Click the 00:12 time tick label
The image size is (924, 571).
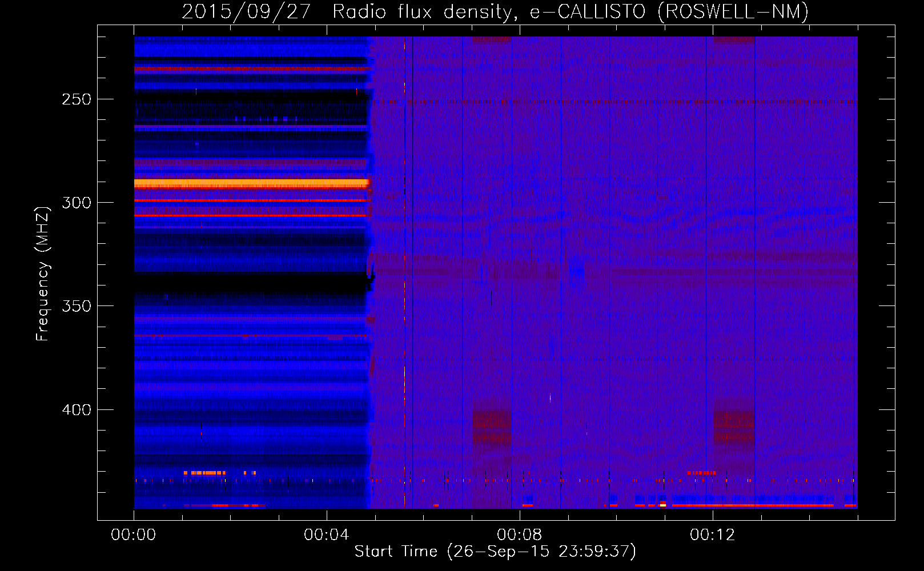pos(713,534)
